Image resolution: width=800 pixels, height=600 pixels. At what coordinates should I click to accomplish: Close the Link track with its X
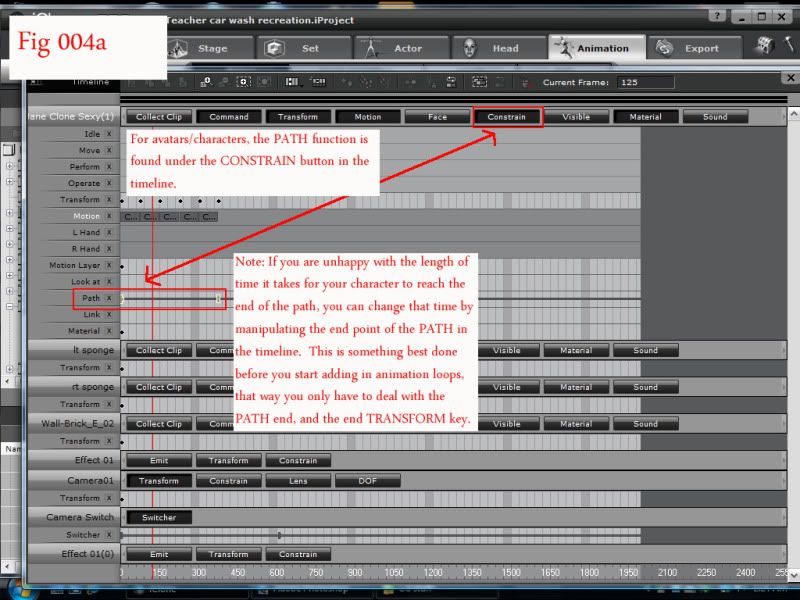pos(109,314)
